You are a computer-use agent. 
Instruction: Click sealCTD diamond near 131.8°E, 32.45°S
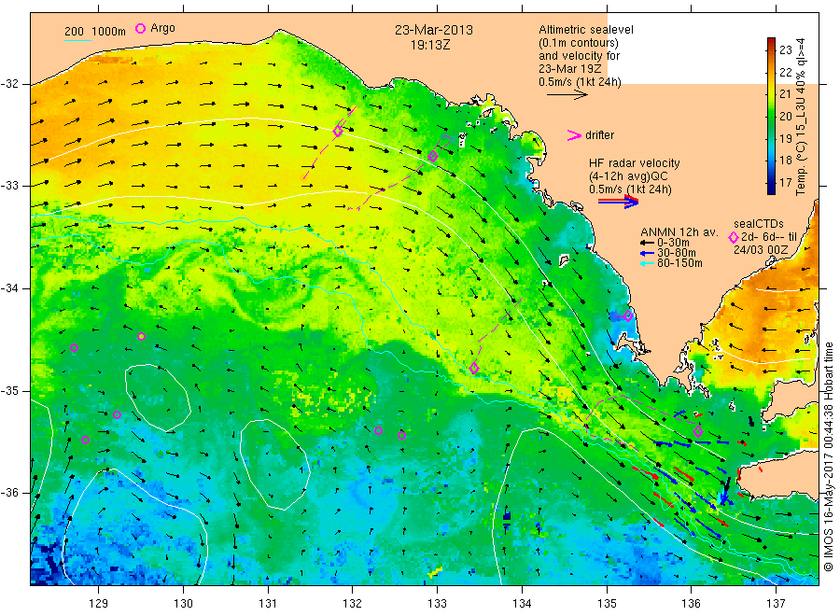coord(338,132)
